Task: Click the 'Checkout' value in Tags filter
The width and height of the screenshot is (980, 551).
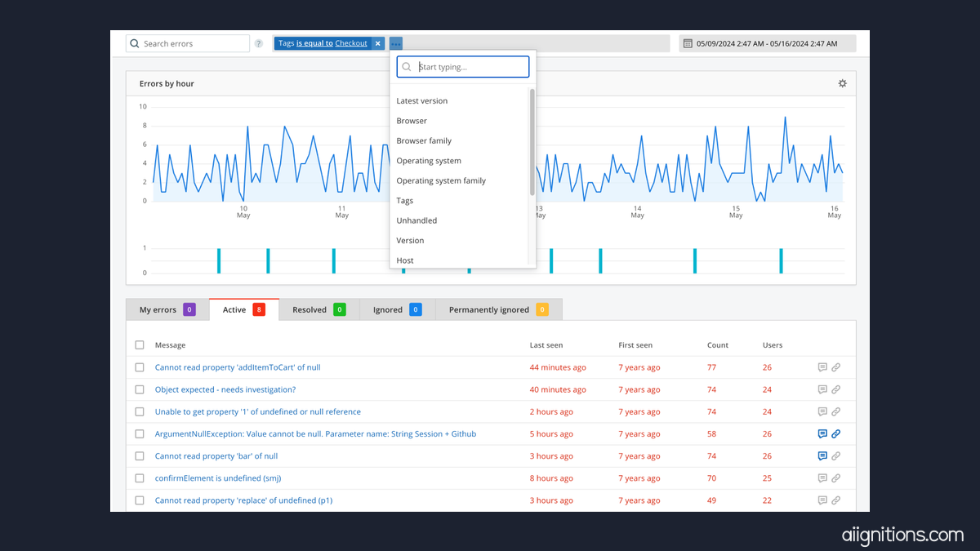Action: (351, 43)
